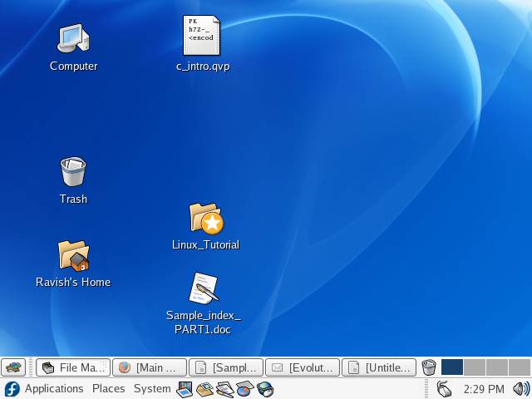This screenshot has width=532, height=399.
Task: Launch the word processor launcher with pen icon
Action: [224, 389]
